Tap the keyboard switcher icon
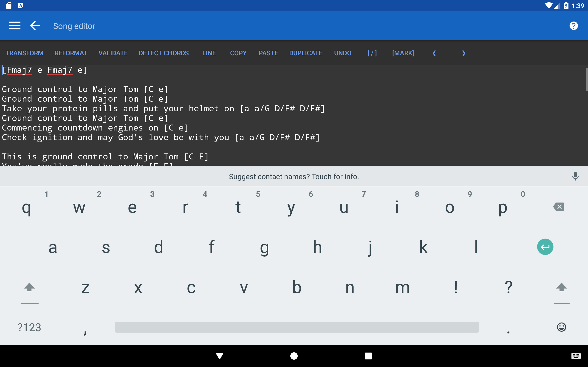This screenshot has width=588, height=367. [x=576, y=356]
